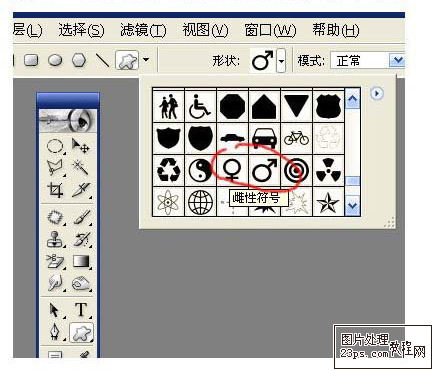Pick the side-view car shape
Image resolution: width=433 pixels, height=370 pixels.
(232, 138)
